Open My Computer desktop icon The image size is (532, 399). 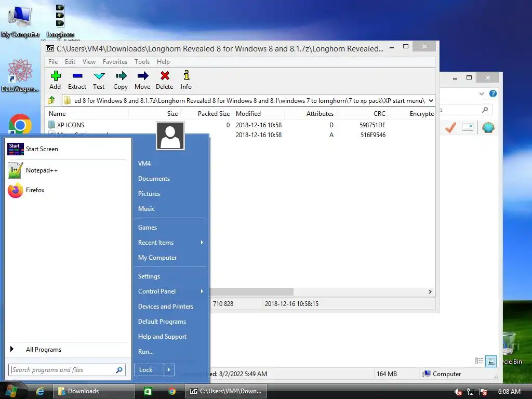[20, 21]
